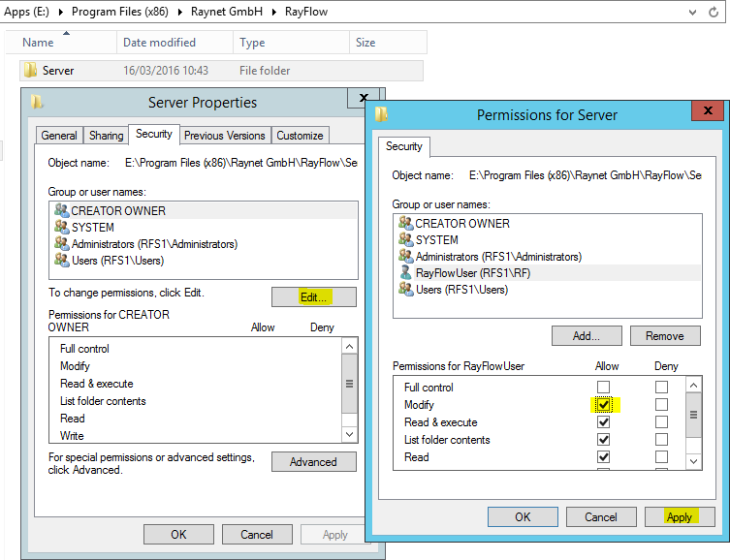The height and width of the screenshot is (560, 730).
Task: Sort file list by Name column
Action: (62, 43)
